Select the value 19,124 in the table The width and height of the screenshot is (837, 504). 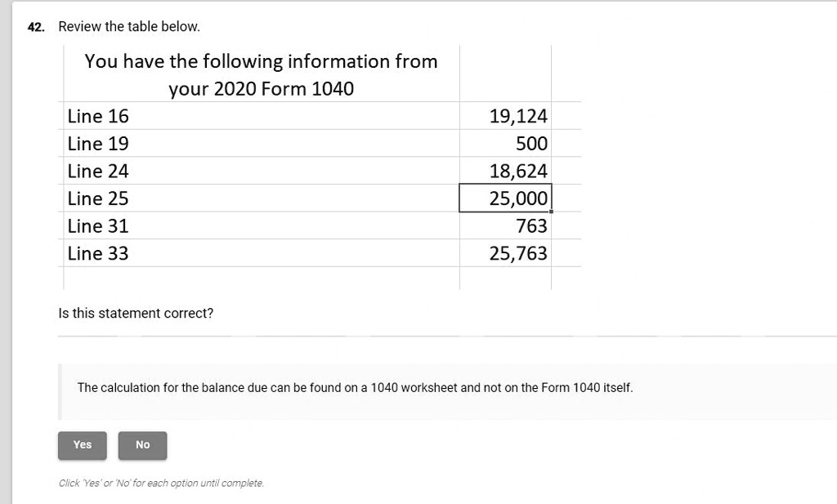[518, 116]
